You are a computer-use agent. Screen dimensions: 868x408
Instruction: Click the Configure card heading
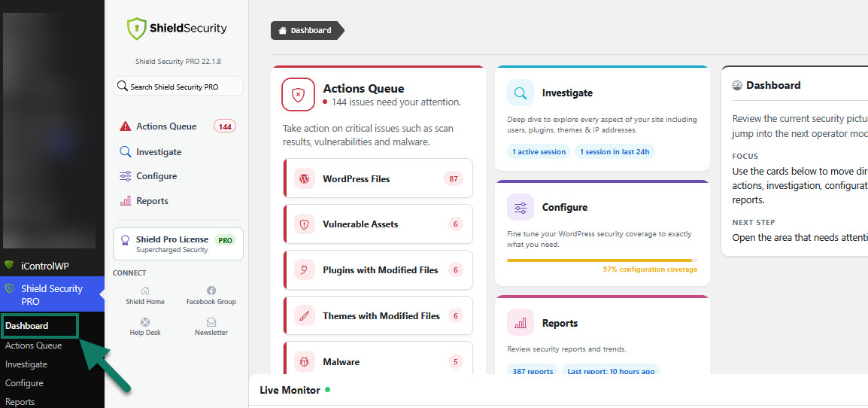coord(565,207)
